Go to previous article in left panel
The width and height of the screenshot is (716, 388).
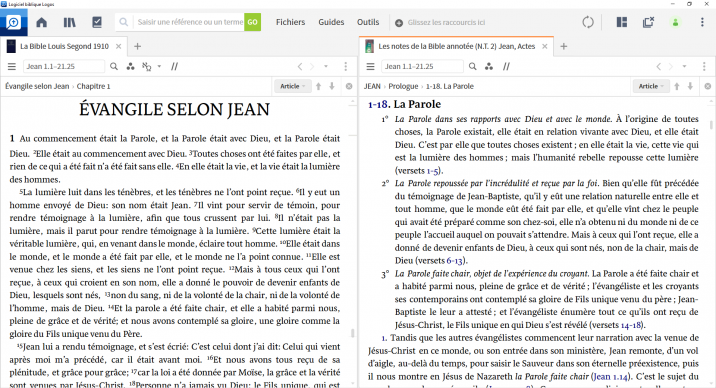(319, 86)
